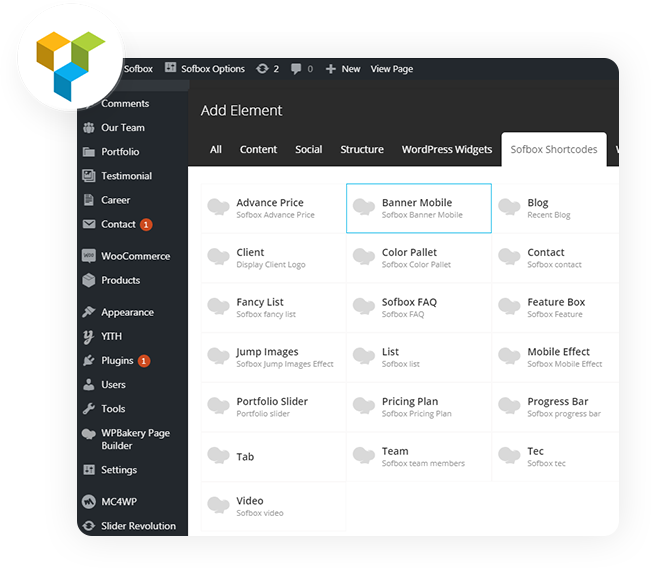Image resolution: width=658 pixels, height=568 pixels.
Task: Click the WooCommerce icon in sidebar
Action: pyautogui.click(x=89, y=256)
